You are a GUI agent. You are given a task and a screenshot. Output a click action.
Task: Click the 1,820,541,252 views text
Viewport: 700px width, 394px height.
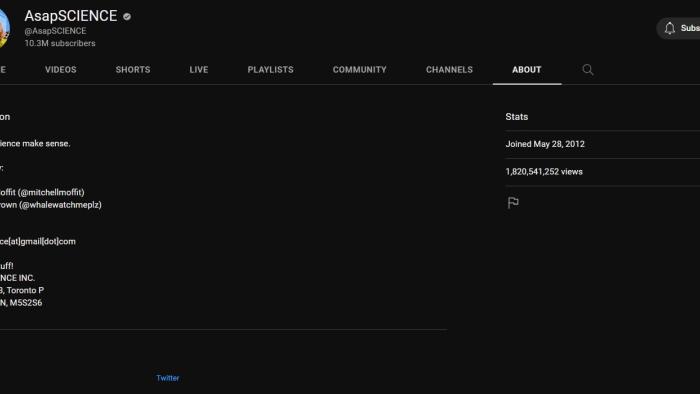544,172
